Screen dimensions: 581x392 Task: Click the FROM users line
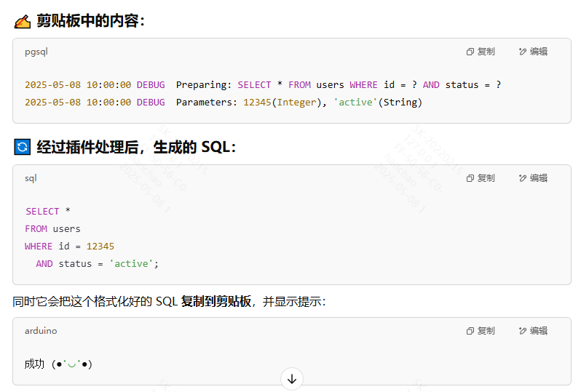pos(52,229)
